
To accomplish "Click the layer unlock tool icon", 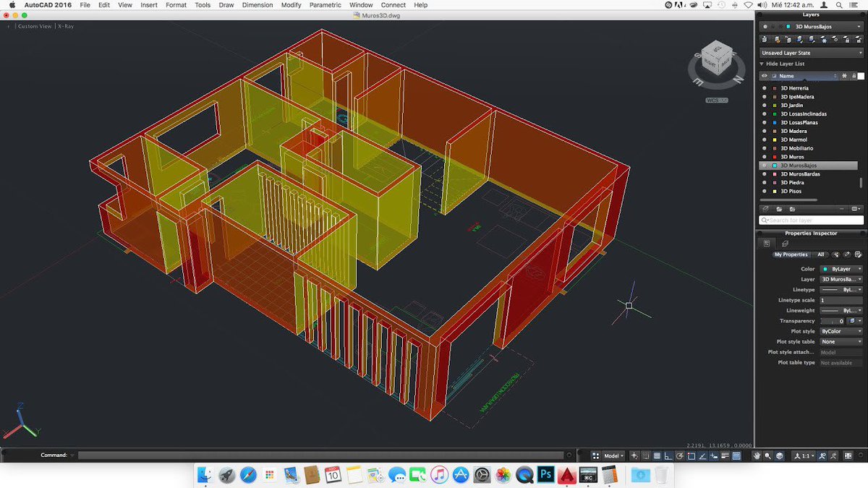I will point(859,39).
